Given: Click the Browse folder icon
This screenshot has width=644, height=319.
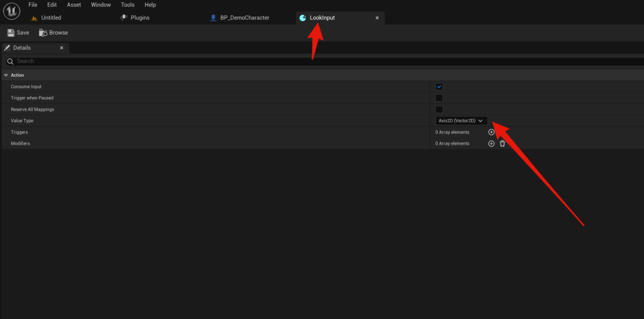Looking at the screenshot, I should pyautogui.click(x=43, y=33).
